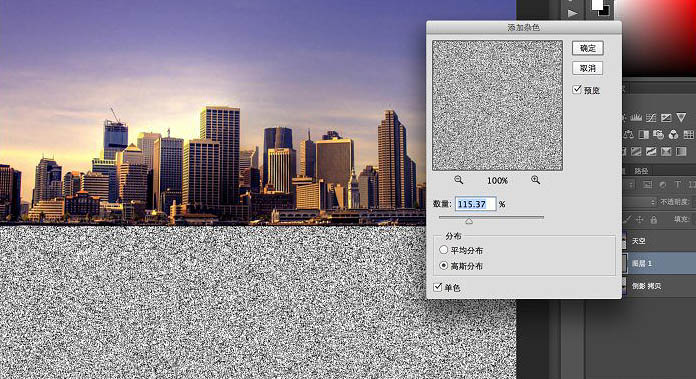Zoom out the noise preview
This screenshot has width=696, height=379.
pyautogui.click(x=459, y=180)
